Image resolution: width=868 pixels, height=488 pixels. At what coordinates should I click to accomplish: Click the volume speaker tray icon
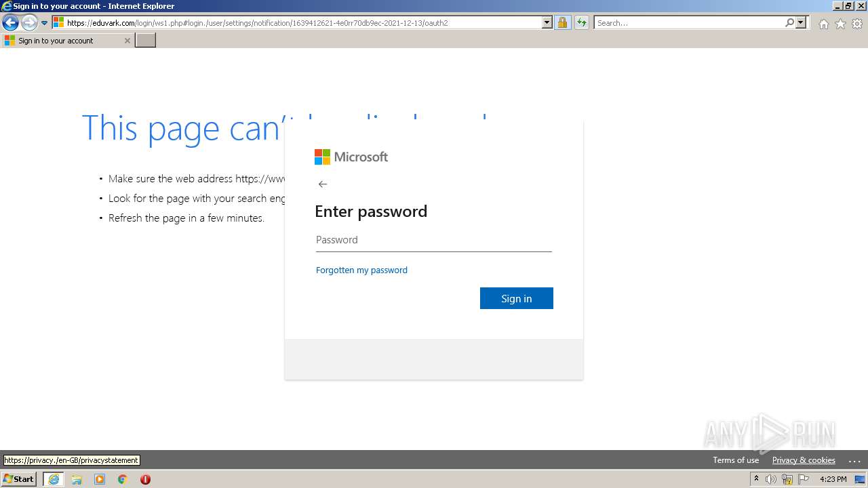click(x=771, y=479)
